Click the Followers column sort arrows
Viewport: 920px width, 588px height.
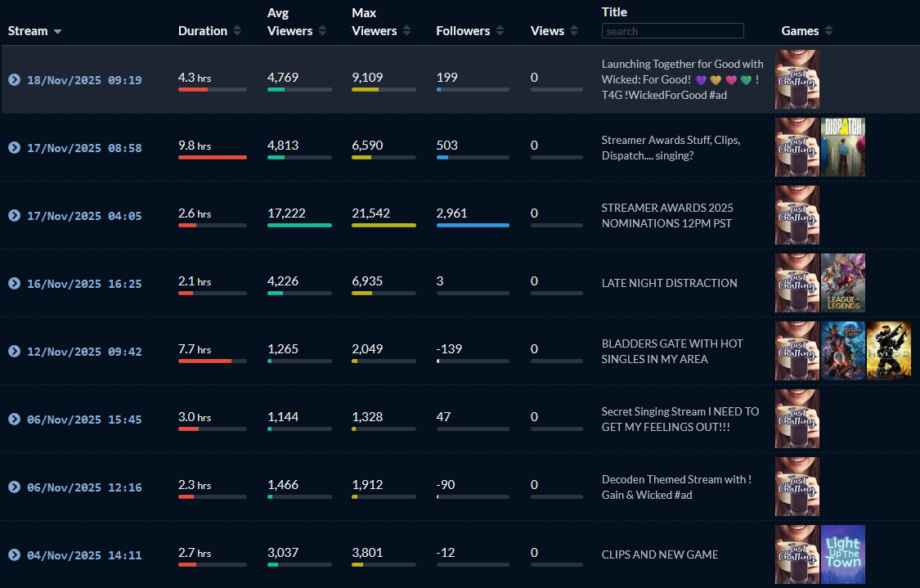click(x=500, y=30)
